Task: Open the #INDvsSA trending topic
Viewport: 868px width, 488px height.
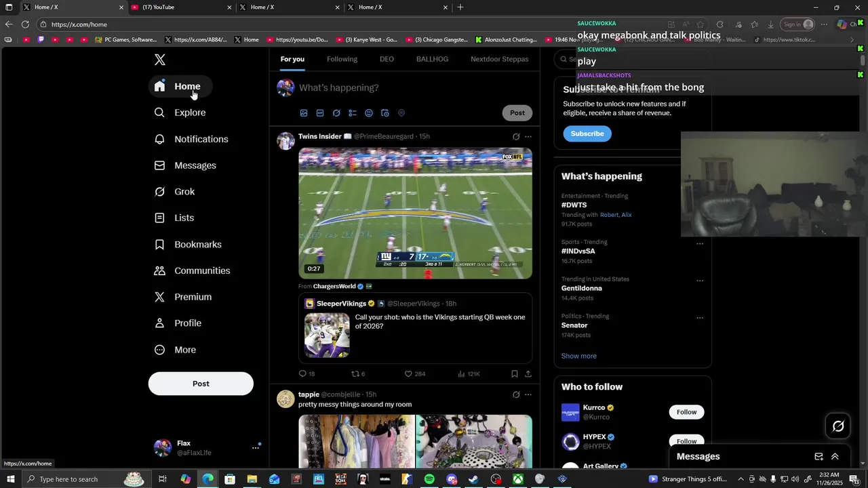Action: coord(578,251)
